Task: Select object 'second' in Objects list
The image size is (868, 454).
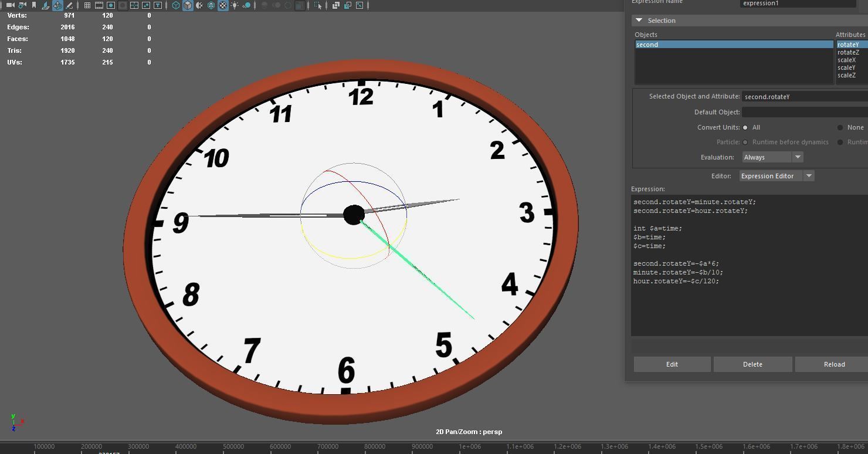Action: (x=734, y=45)
